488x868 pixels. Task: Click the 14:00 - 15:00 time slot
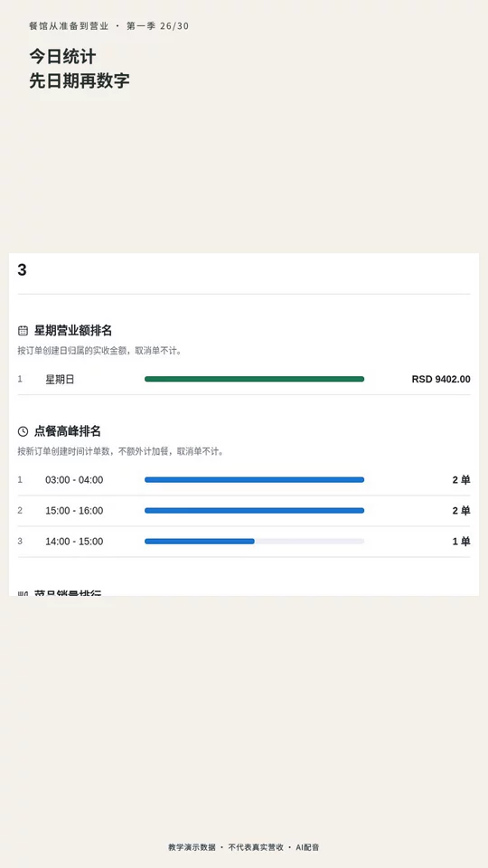click(74, 542)
